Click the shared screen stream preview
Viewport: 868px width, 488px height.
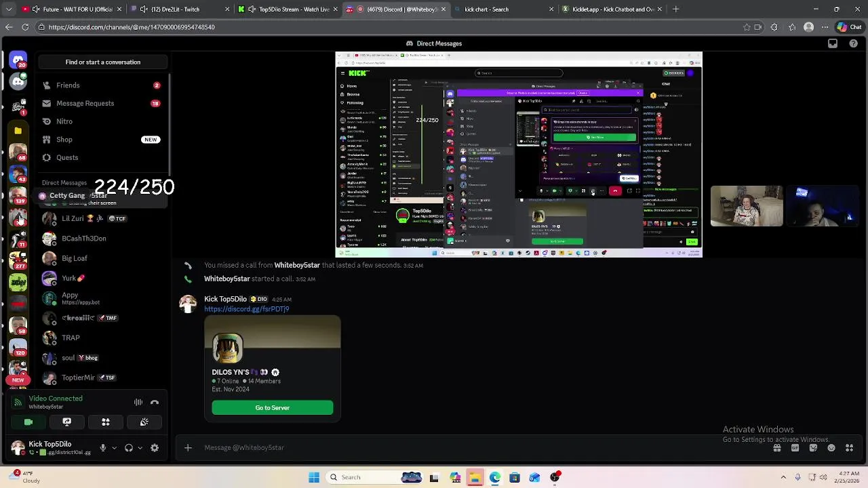point(519,155)
